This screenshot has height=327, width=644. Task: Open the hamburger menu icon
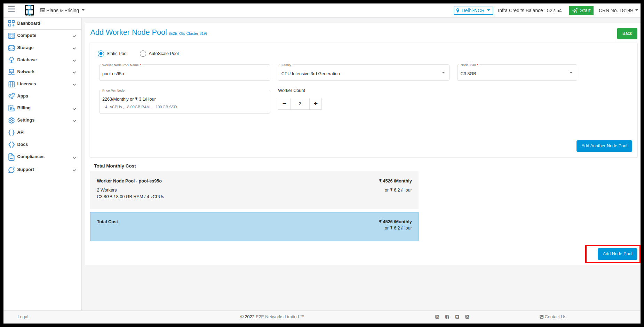click(x=11, y=9)
